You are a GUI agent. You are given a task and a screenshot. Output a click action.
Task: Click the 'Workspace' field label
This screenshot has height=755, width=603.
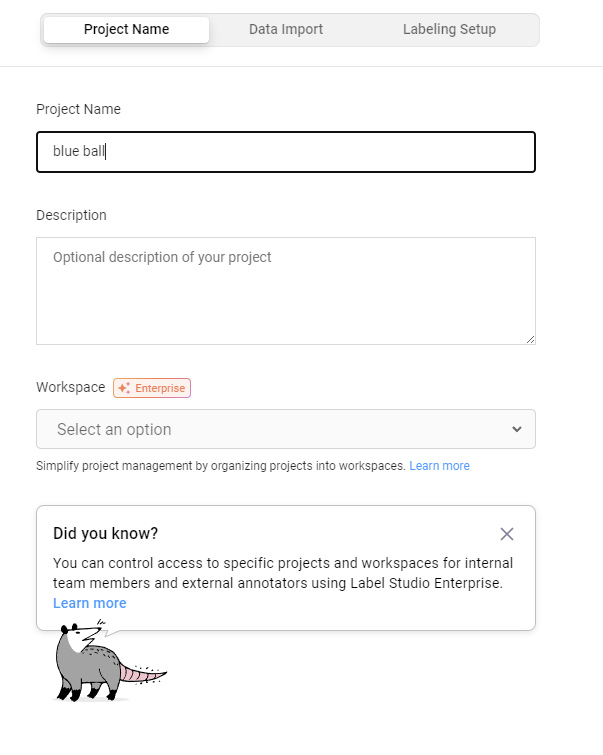click(x=70, y=387)
